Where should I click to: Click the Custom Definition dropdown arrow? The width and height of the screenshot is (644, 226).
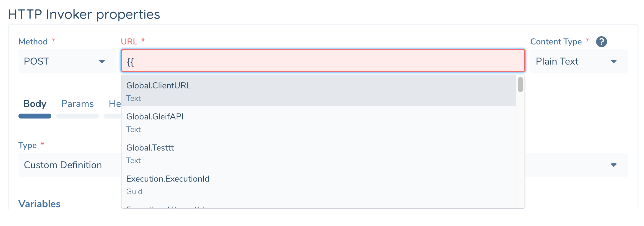[613, 165]
